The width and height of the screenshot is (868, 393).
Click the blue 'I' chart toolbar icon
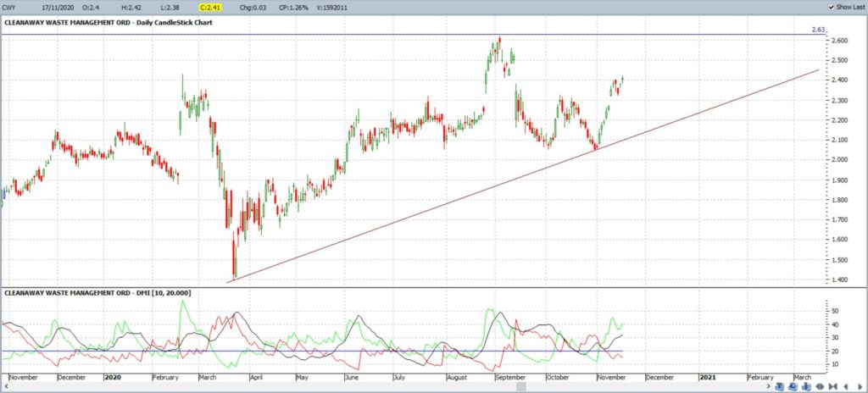807,386
